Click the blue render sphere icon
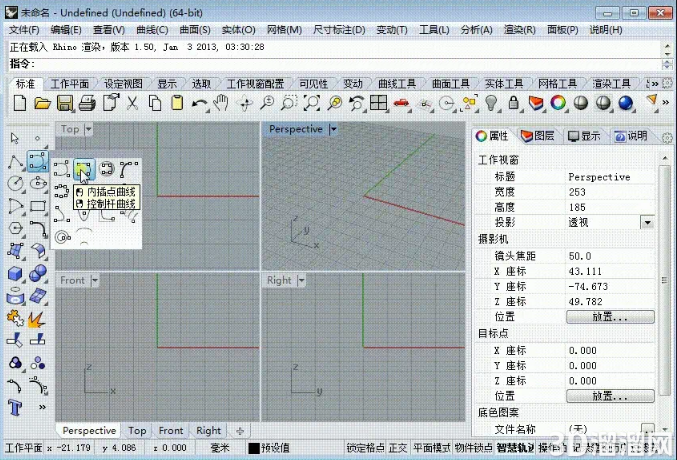The height and width of the screenshot is (460, 677). (x=625, y=103)
